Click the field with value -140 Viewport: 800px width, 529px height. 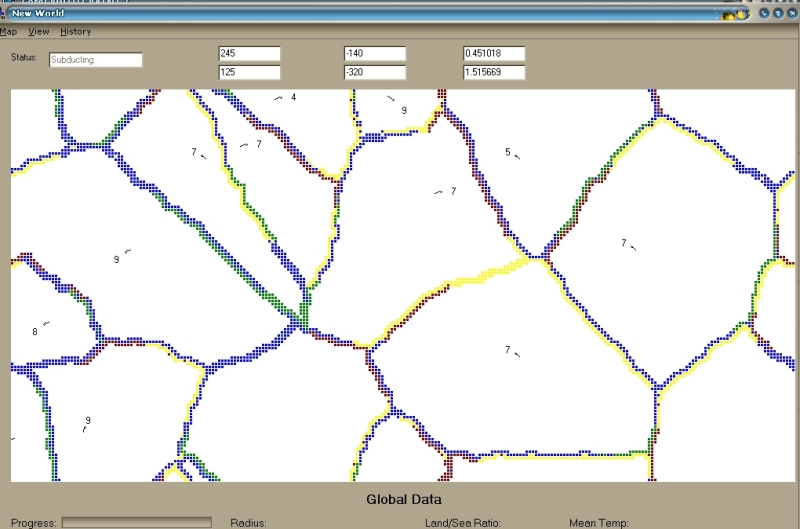point(373,54)
